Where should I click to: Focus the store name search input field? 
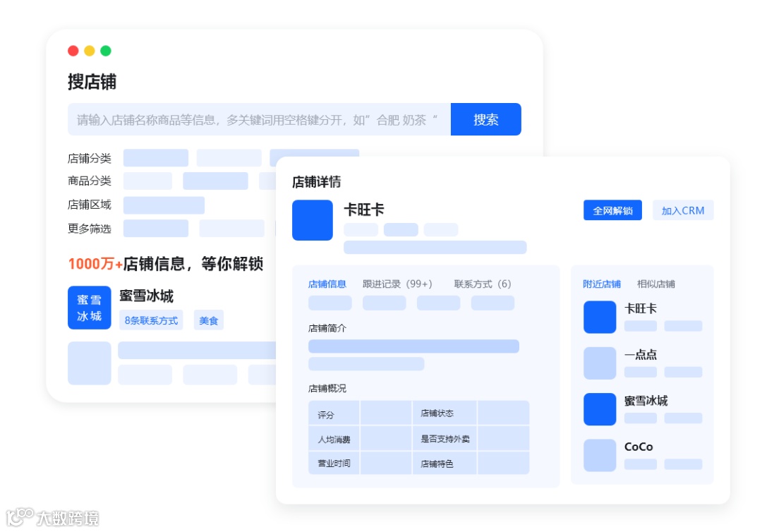(259, 119)
